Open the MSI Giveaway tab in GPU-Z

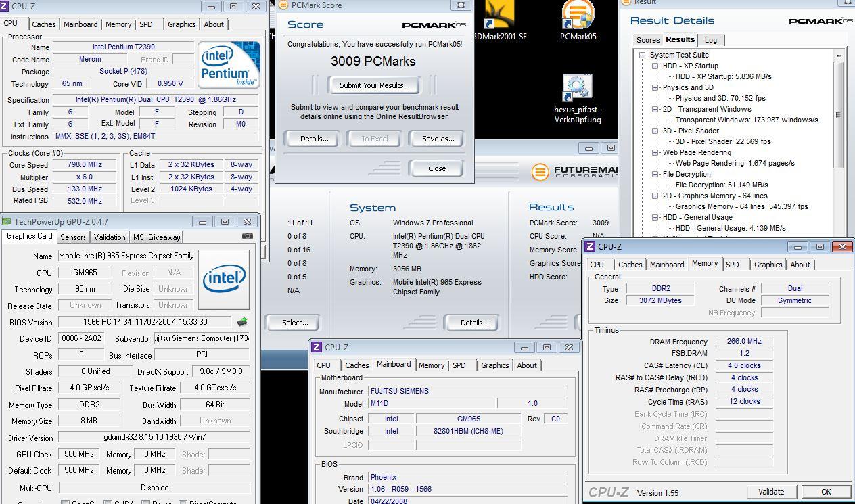click(156, 237)
